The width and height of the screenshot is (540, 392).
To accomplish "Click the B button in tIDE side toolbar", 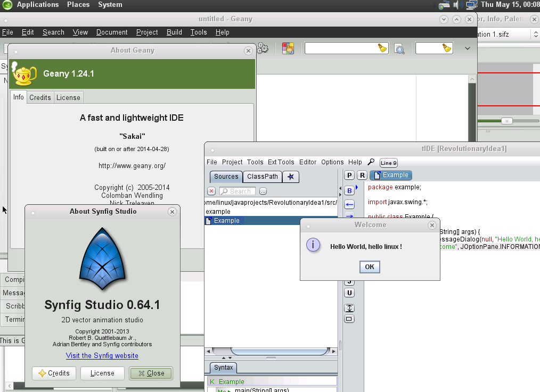I will pyautogui.click(x=349, y=191).
